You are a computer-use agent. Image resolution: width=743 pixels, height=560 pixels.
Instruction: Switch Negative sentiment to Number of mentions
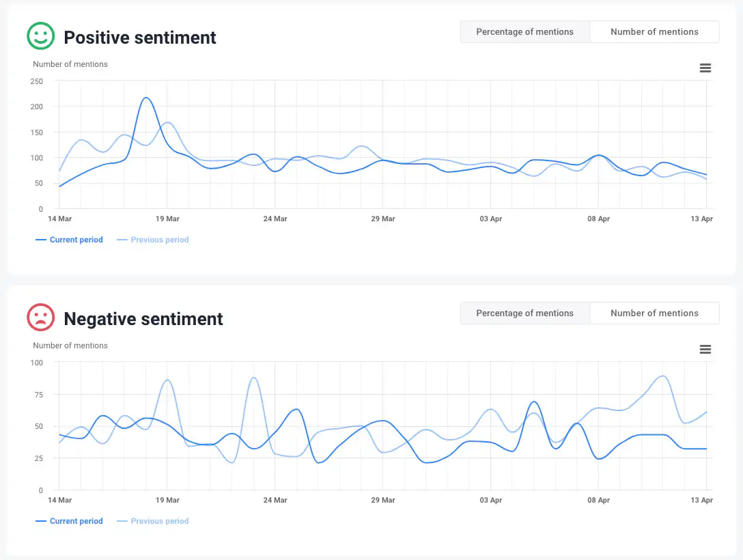click(654, 313)
